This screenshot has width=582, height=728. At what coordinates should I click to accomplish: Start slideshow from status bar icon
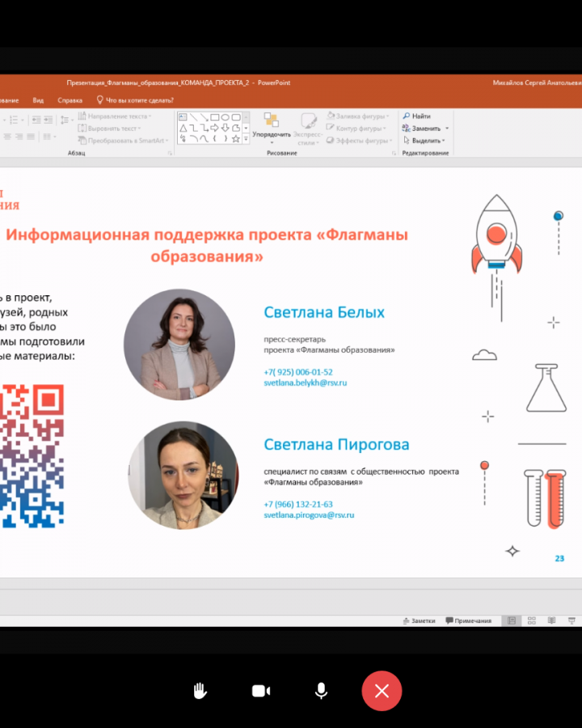point(571,620)
